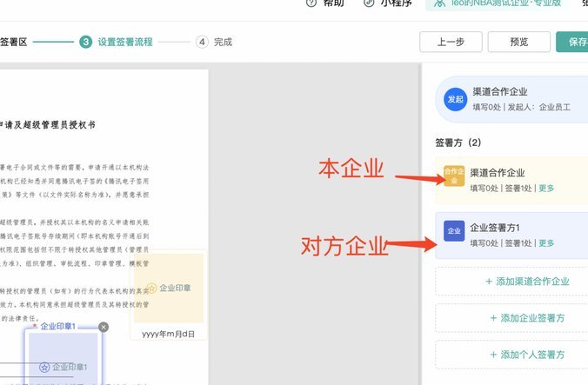Remove 企业印章1 field with the X icon
The height and width of the screenshot is (385, 588).
[104, 327]
